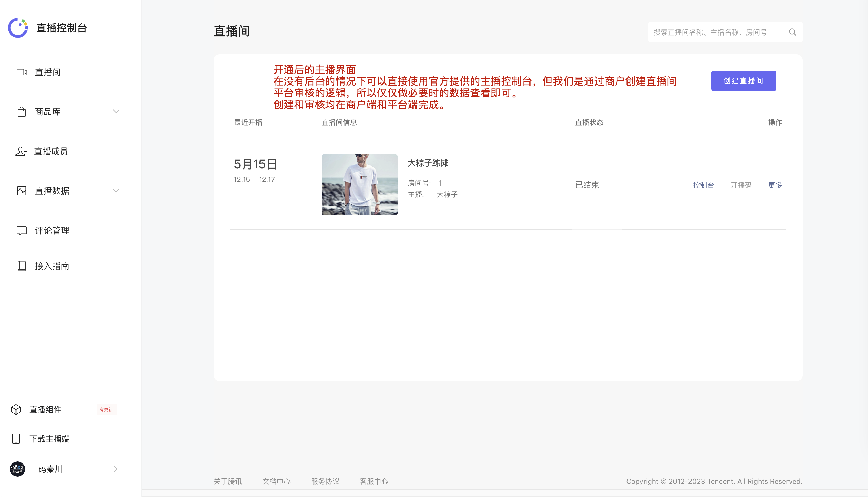Expand the 直播数据 submenu chevron
Viewport: 868px width, 497px height.
pos(116,190)
